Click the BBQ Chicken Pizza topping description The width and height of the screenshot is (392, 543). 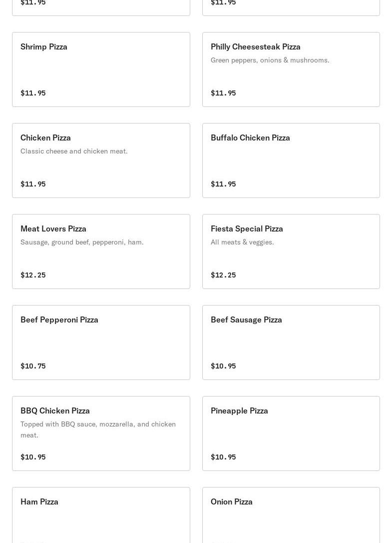coord(98,429)
